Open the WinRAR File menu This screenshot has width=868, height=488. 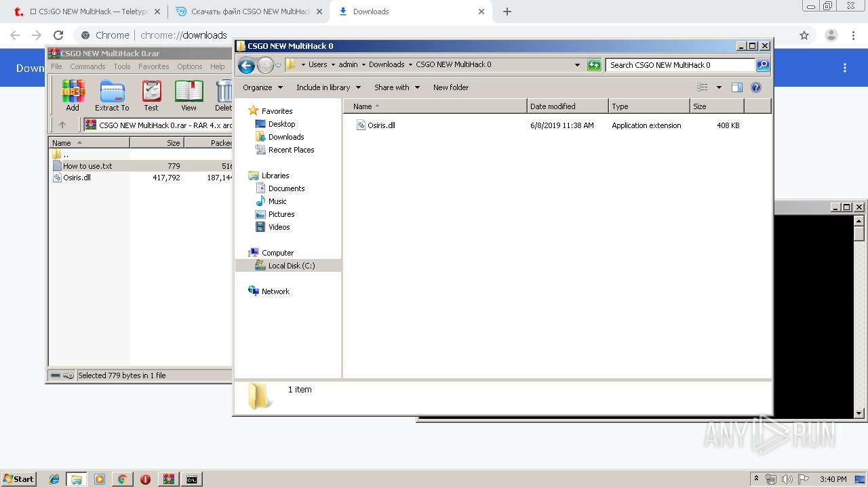[56, 66]
